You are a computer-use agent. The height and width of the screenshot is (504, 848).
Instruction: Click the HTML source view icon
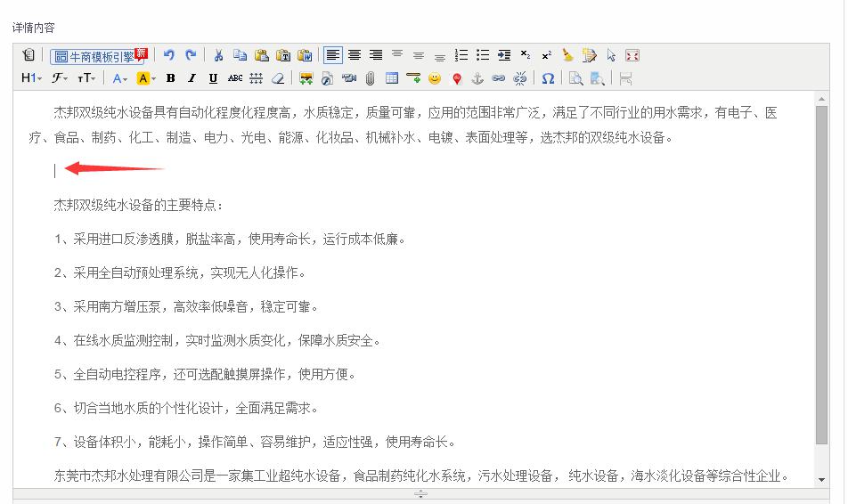[29, 55]
